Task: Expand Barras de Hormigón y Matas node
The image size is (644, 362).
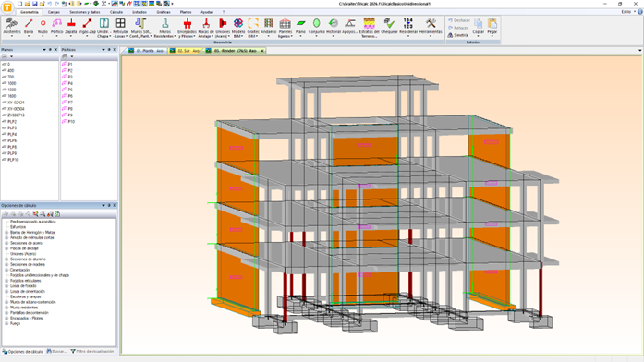Action: [x=6, y=233]
